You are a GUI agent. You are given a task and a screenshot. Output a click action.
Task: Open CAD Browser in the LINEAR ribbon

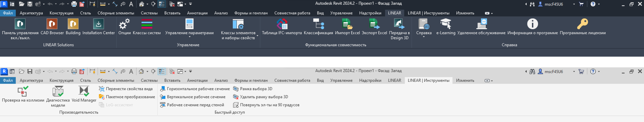52,27
